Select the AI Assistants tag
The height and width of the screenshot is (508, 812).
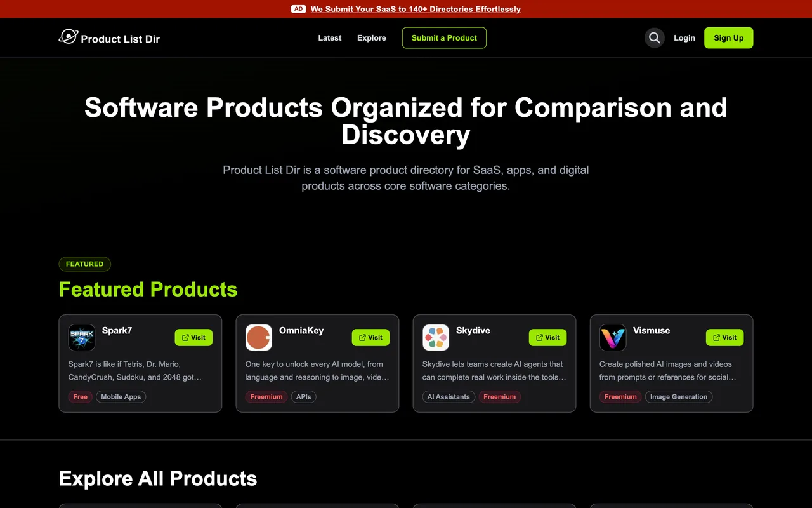[x=449, y=397]
